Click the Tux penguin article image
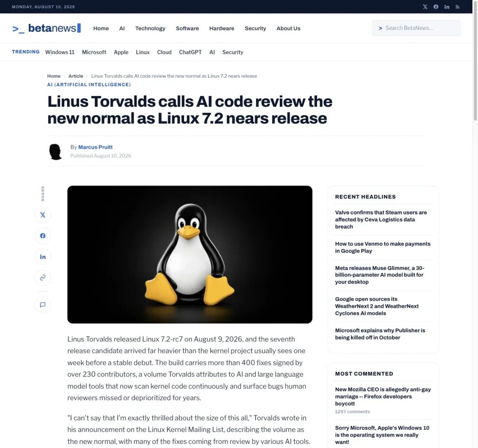The height and width of the screenshot is (448, 478). click(x=189, y=254)
